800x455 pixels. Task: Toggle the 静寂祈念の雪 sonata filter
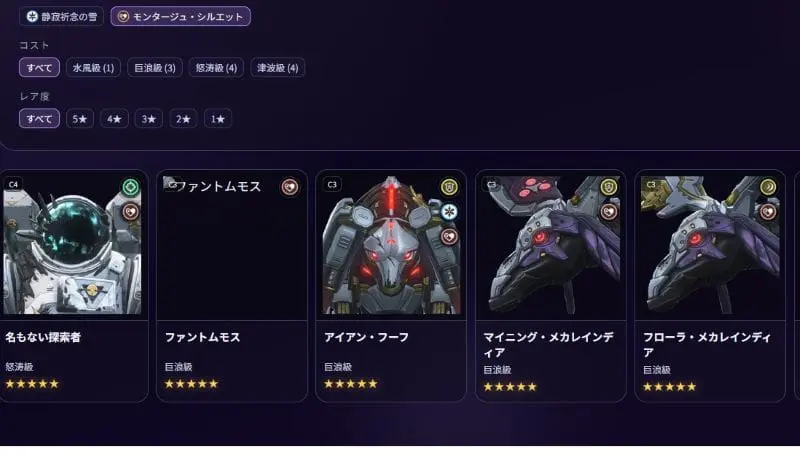[x=61, y=16]
